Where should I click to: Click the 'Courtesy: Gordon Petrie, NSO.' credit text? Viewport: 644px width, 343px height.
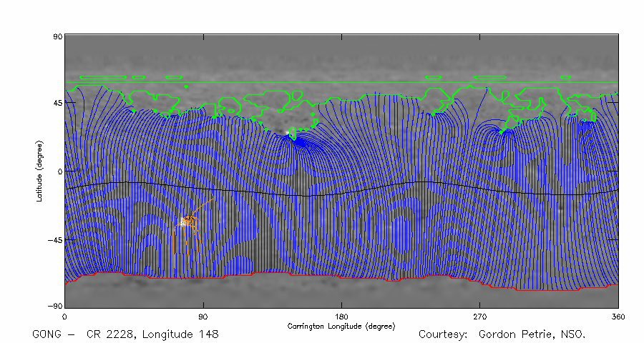click(502, 334)
